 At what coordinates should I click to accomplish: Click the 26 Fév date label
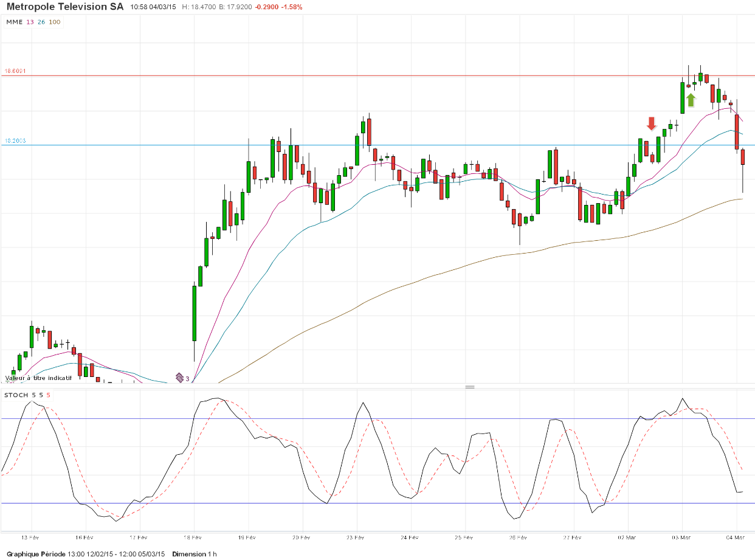coord(519,538)
